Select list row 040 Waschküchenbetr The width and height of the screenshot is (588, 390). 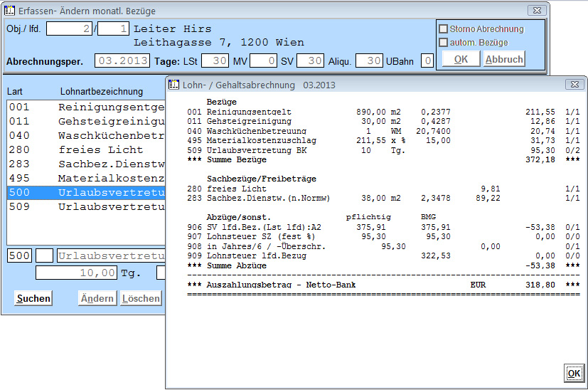point(86,135)
